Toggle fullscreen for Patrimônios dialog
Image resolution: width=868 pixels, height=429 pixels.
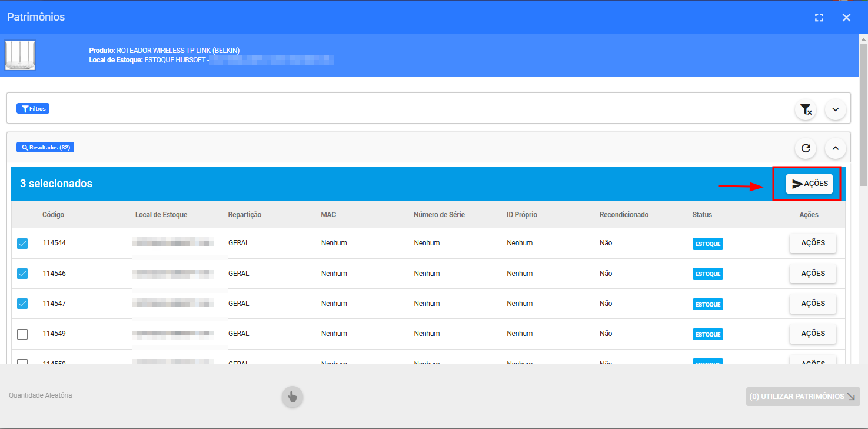pos(819,18)
